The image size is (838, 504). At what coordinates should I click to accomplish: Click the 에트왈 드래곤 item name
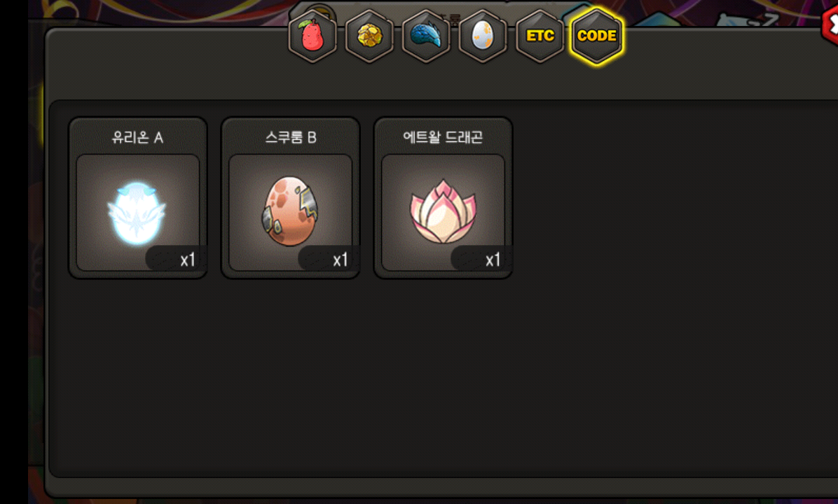443,138
